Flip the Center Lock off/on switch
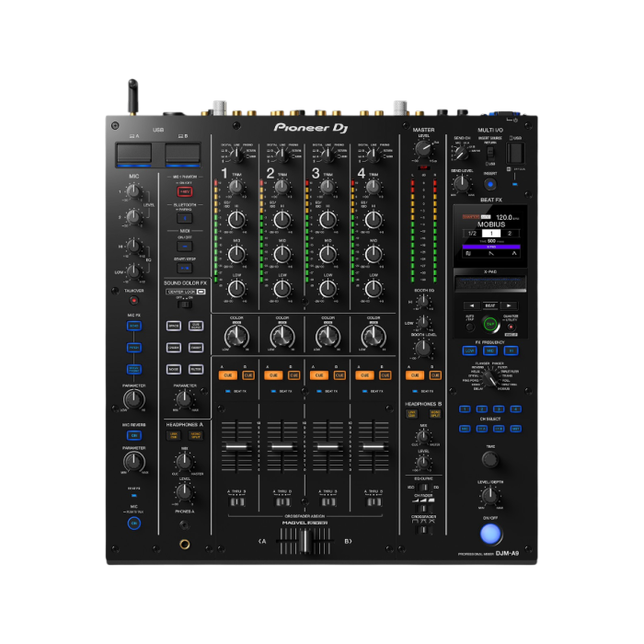Image resolution: width=644 pixels, height=644 pixels. point(185,305)
